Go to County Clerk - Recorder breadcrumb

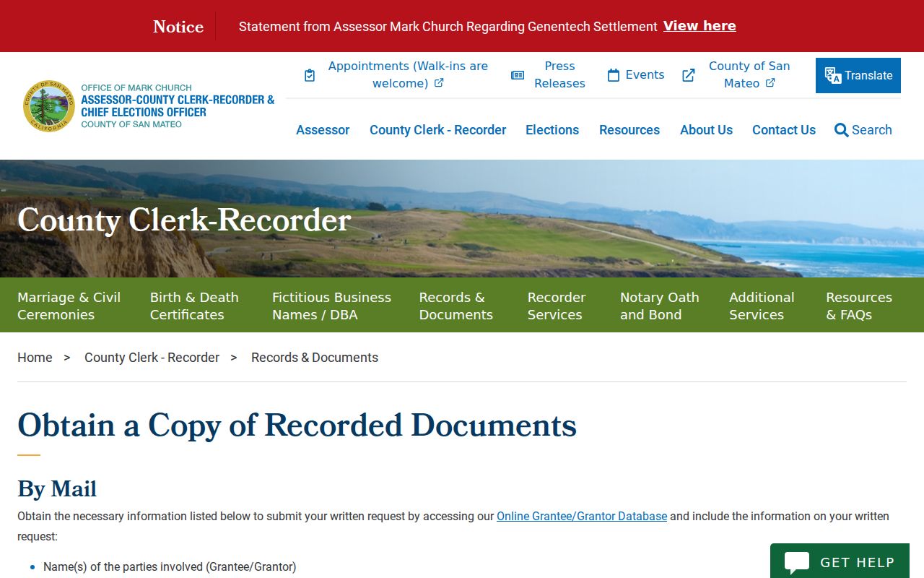(x=152, y=358)
